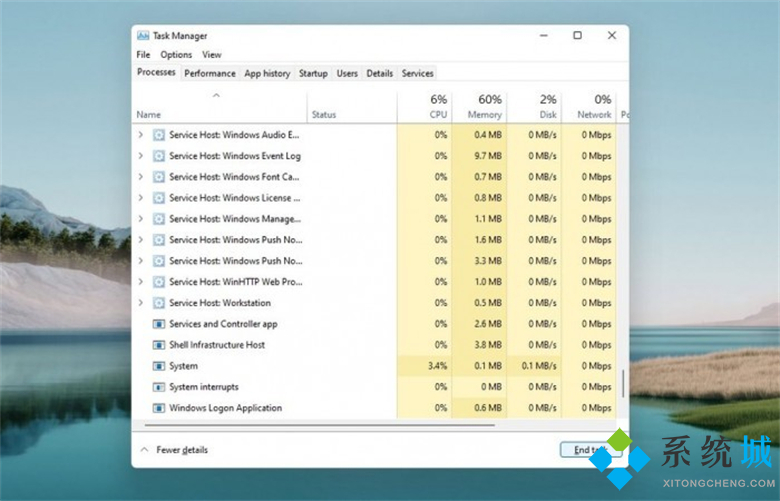Expand Service Host: Windows Font Ca... row
Image resolution: width=780 pixels, height=501 pixels.
click(141, 177)
